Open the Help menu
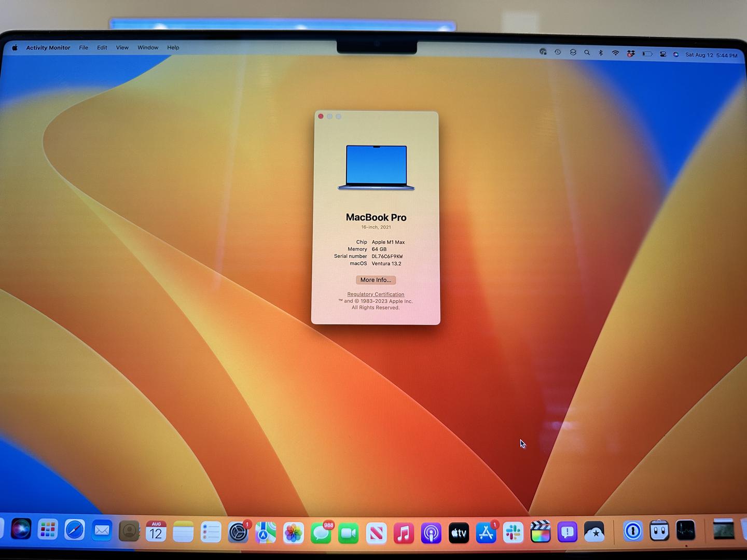The width and height of the screenshot is (747, 560). pos(173,48)
